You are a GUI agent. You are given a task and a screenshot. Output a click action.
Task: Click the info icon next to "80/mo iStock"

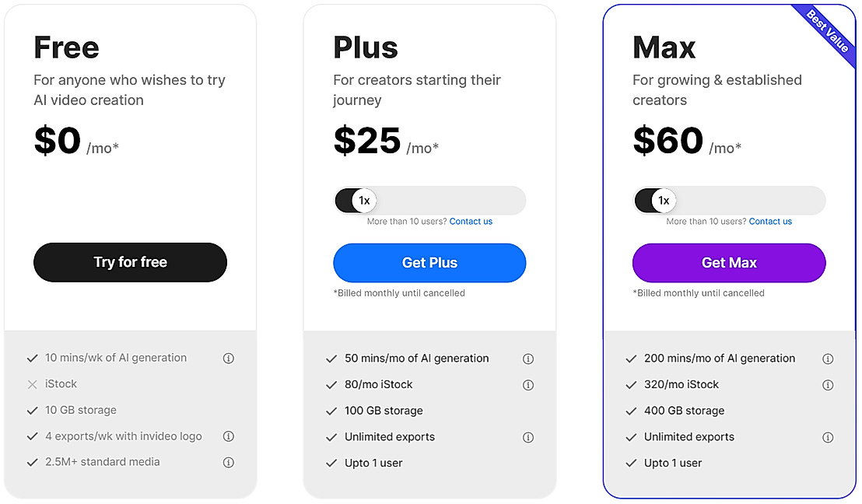(x=528, y=384)
